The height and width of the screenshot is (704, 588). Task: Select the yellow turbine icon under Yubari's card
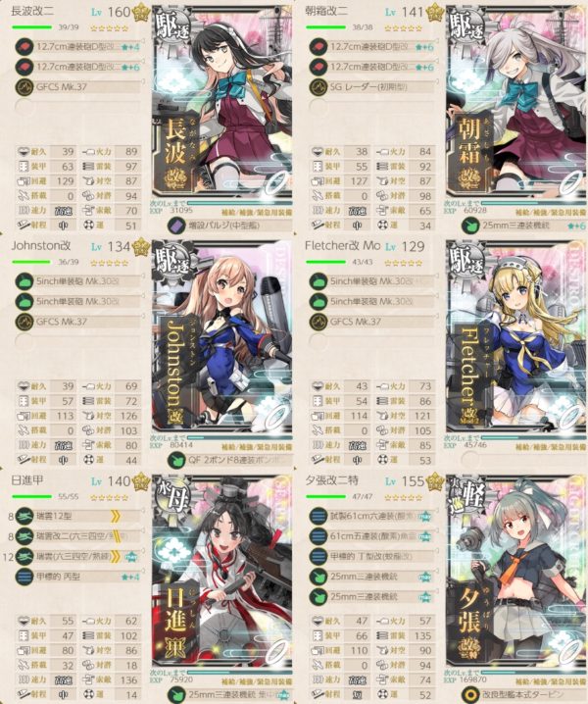tap(470, 695)
